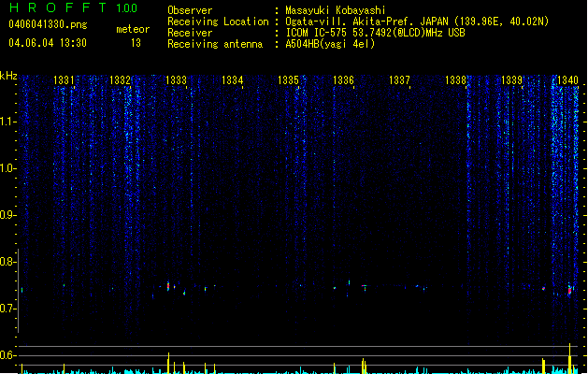Select the filename 0406041330.png
The width and height of the screenshot is (588, 374).
48,24
